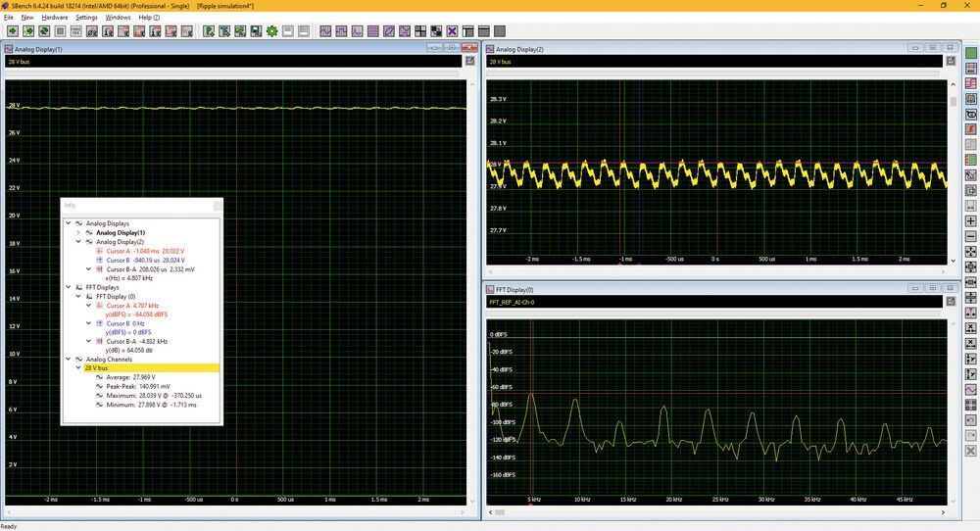The width and height of the screenshot is (980, 531).
Task: Open the Hardware menu
Action: pyautogui.click(x=54, y=18)
